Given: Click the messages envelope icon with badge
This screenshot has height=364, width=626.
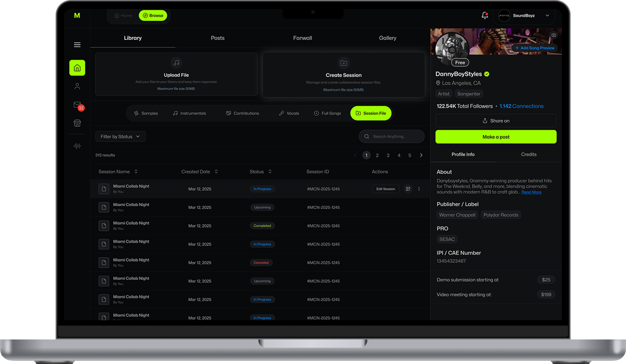Looking at the screenshot, I should (77, 105).
